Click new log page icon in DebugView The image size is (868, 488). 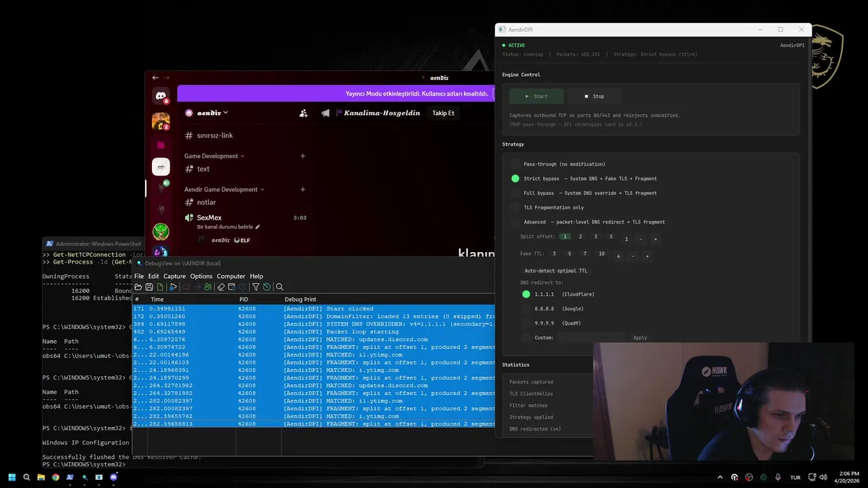point(160,287)
